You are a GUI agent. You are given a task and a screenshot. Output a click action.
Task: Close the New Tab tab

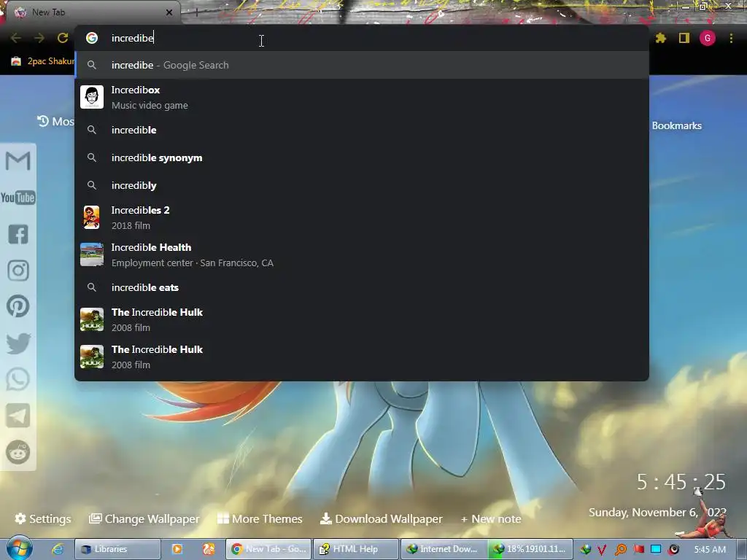tap(169, 12)
